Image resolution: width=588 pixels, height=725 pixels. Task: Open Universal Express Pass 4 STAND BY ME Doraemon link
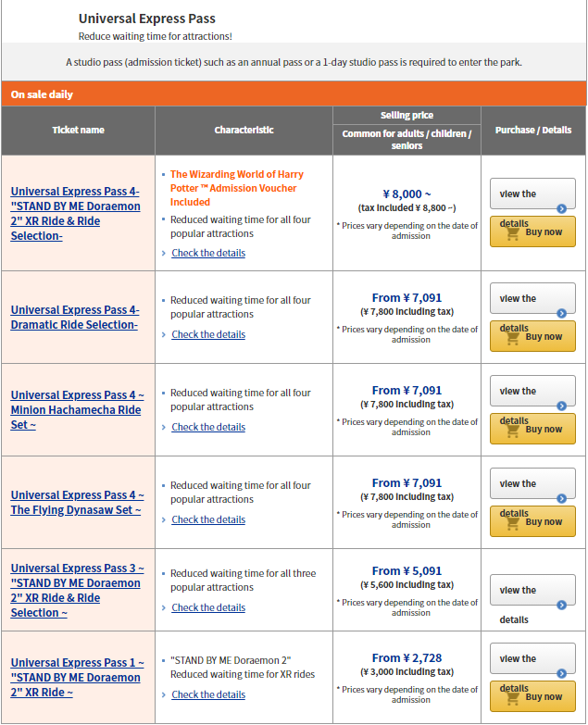pyautogui.click(x=75, y=214)
